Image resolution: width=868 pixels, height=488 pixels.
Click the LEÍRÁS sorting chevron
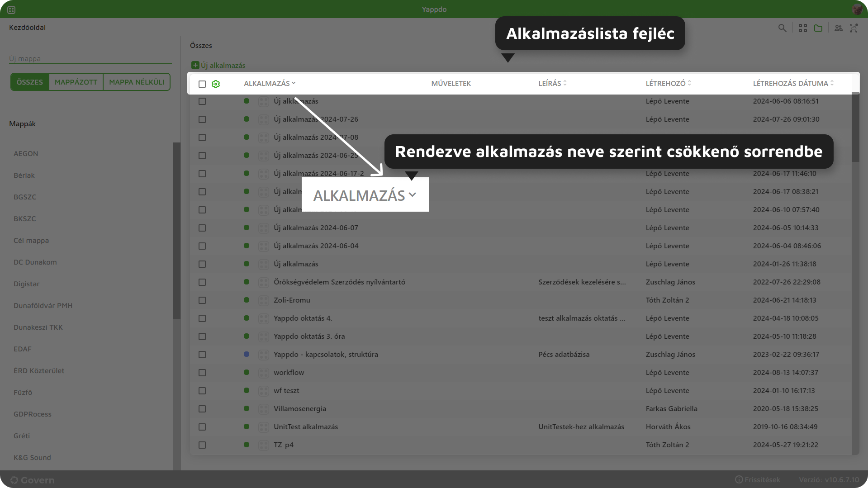pos(564,83)
